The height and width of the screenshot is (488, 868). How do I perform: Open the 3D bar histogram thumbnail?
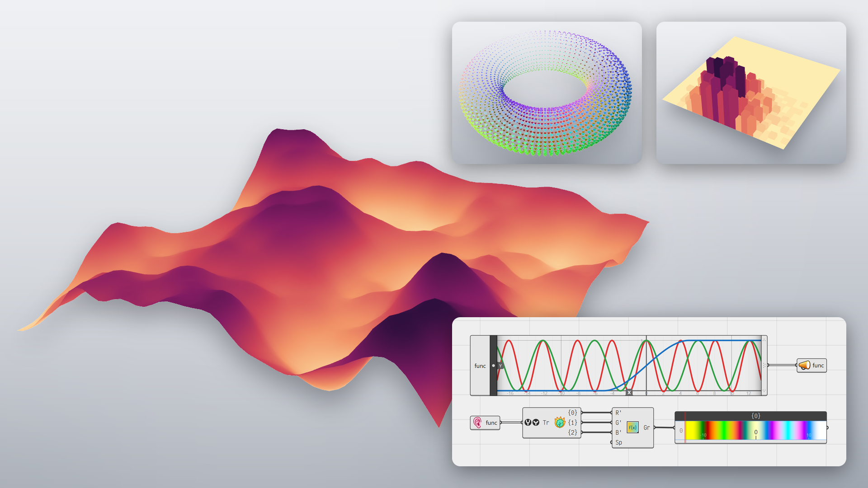[x=751, y=93]
